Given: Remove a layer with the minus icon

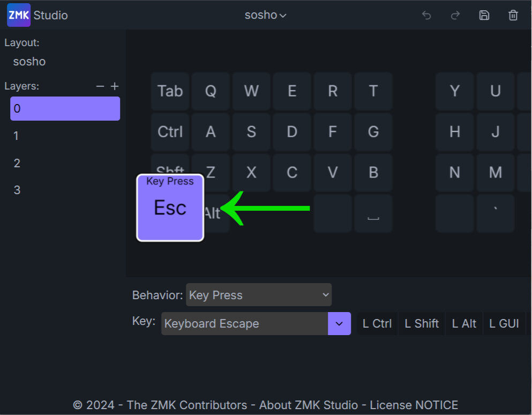Looking at the screenshot, I should 100,86.
